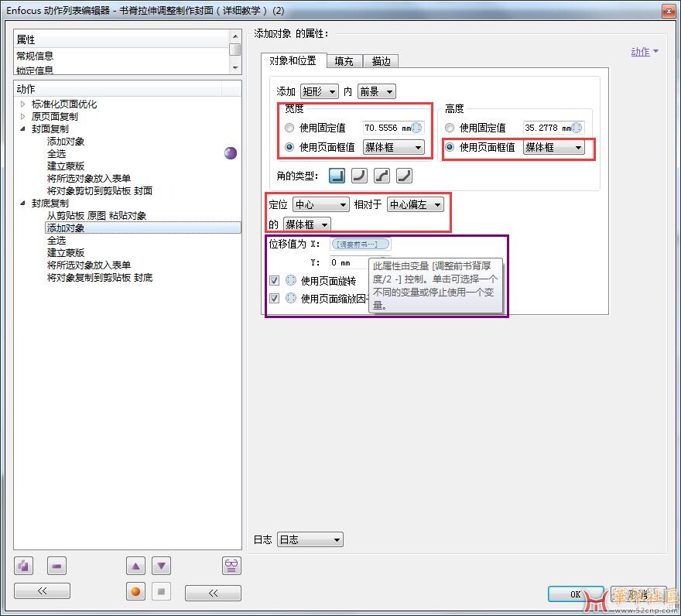The image size is (681, 616).
Task: Select 使用页面框值 radio under 宽度
Action: pyautogui.click(x=289, y=147)
